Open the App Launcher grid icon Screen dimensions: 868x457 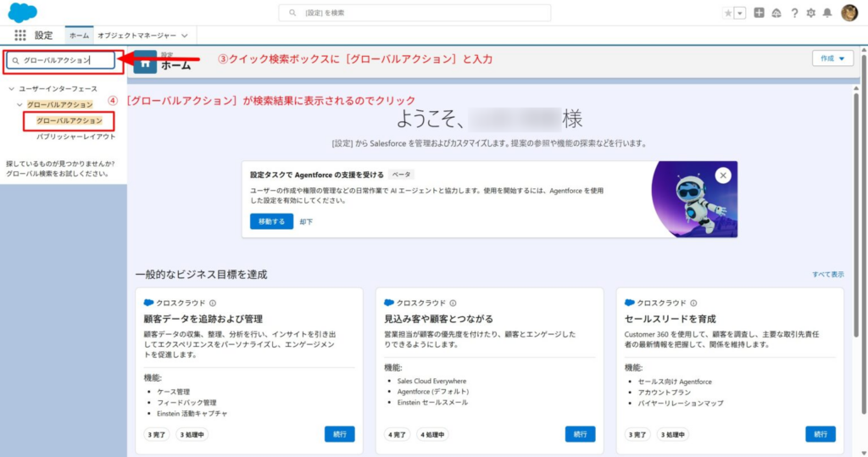(20, 36)
